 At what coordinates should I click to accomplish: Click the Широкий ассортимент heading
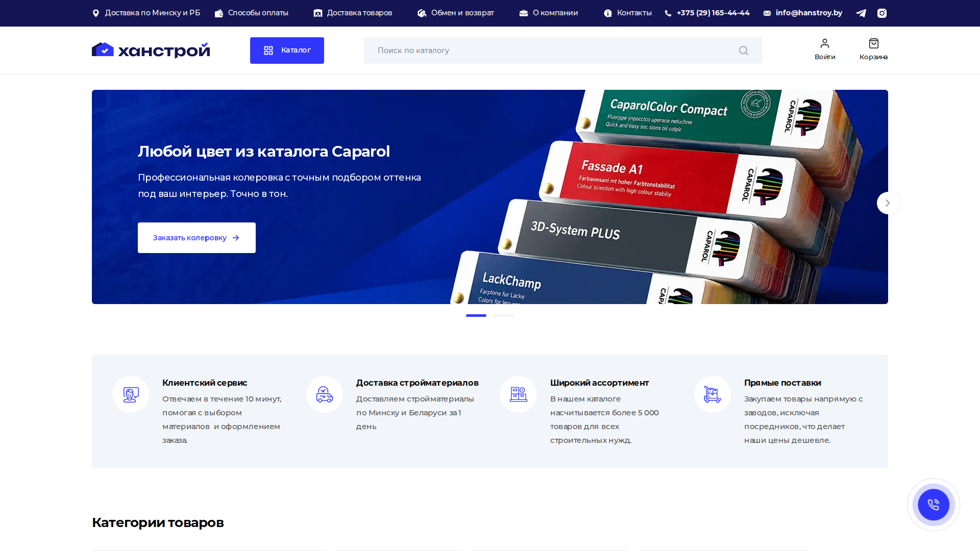tap(600, 383)
